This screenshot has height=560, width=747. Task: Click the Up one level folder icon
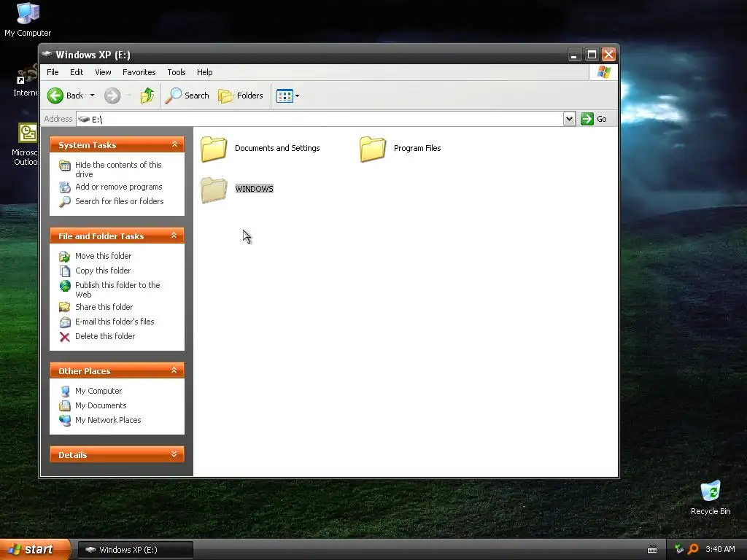tap(147, 96)
